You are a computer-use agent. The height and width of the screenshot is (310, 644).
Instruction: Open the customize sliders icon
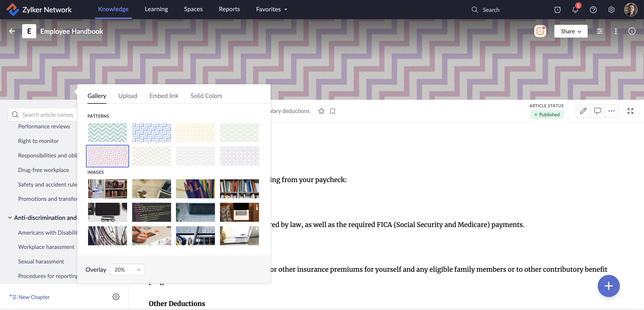pos(600,31)
